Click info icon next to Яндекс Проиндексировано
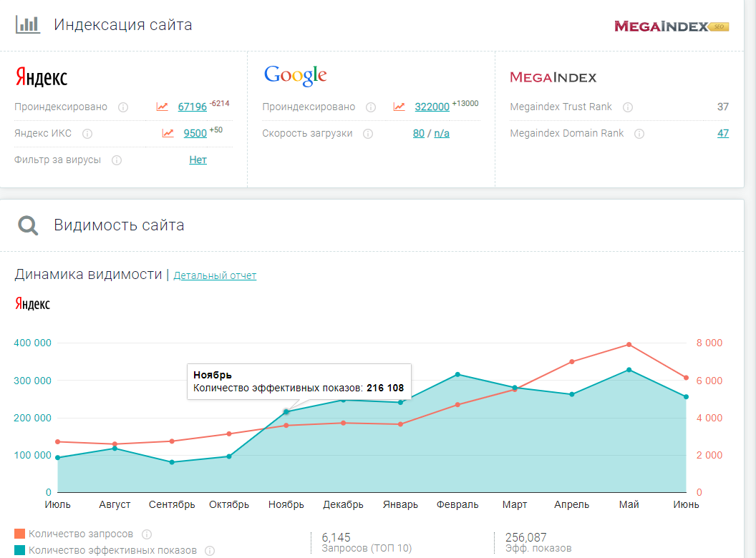The image size is (756, 558). [x=123, y=107]
